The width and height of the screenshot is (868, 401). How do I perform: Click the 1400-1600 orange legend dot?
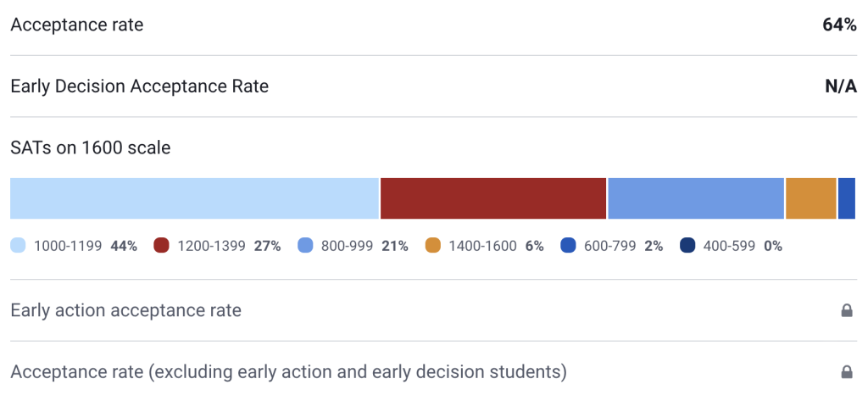coord(433,246)
